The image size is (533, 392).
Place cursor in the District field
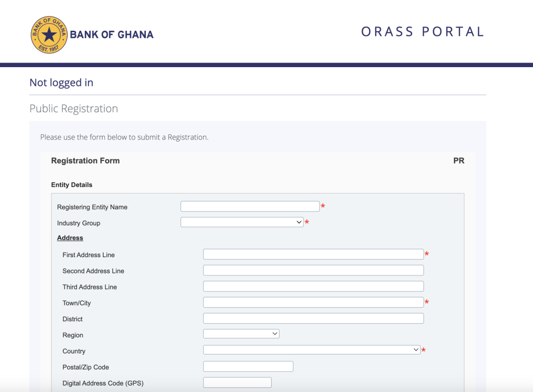(x=313, y=319)
